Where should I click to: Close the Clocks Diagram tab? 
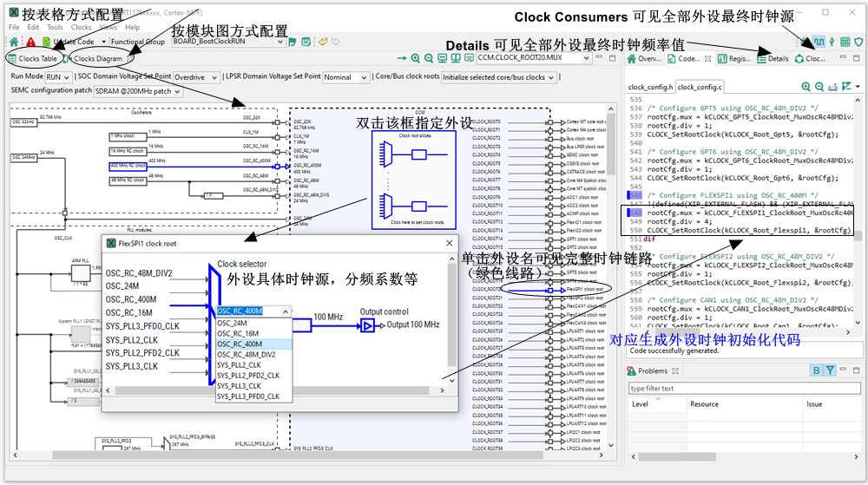coord(130,58)
